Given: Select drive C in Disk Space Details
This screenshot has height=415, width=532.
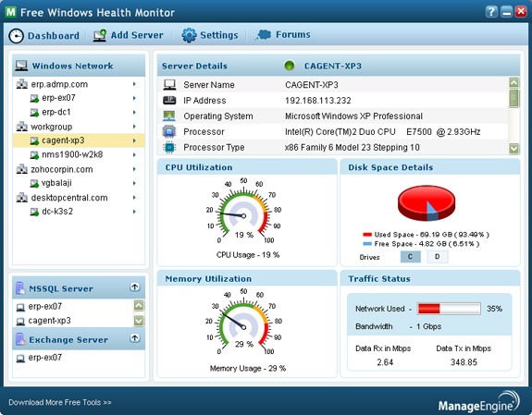Looking at the screenshot, I should point(410,257).
